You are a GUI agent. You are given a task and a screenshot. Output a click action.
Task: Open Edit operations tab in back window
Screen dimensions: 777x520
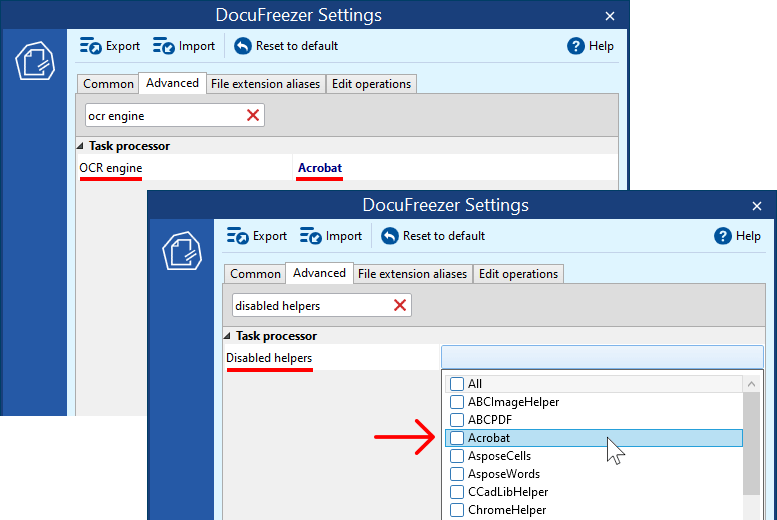(371, 84)
